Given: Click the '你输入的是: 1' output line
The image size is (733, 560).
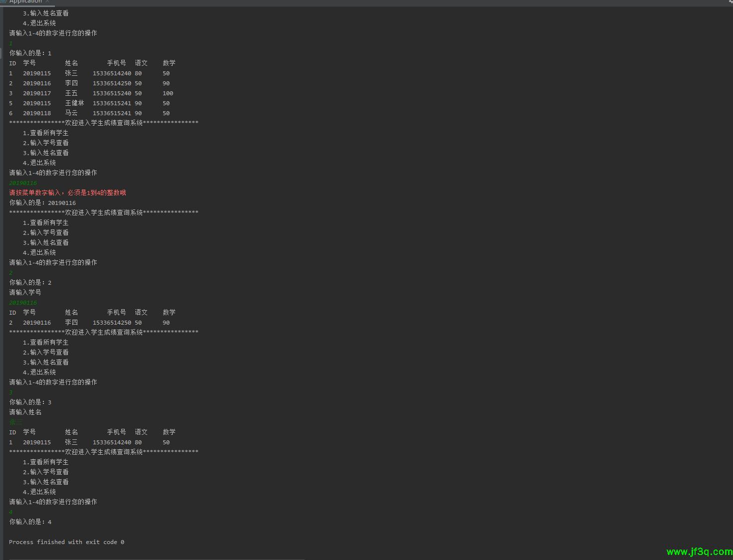Looking at the screenshot, I should (x=30, y=53).
